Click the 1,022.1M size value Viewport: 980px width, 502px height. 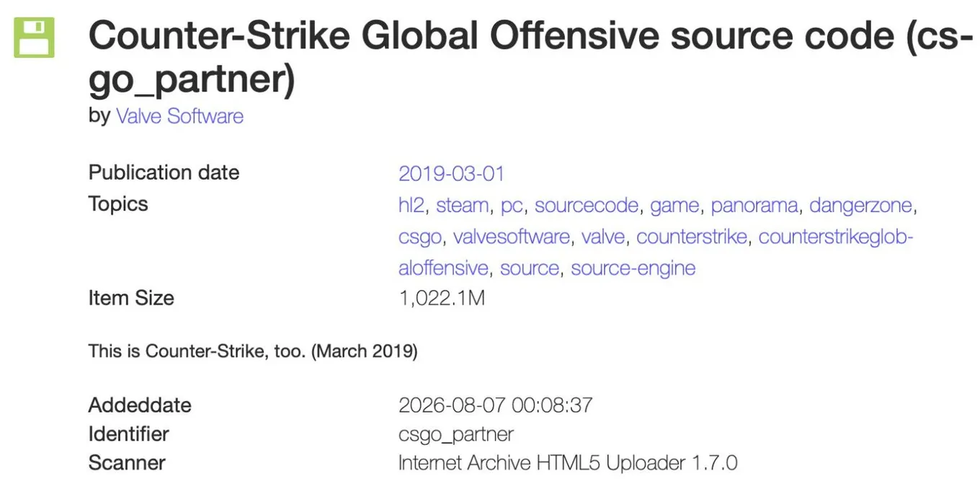click(442, 298)
